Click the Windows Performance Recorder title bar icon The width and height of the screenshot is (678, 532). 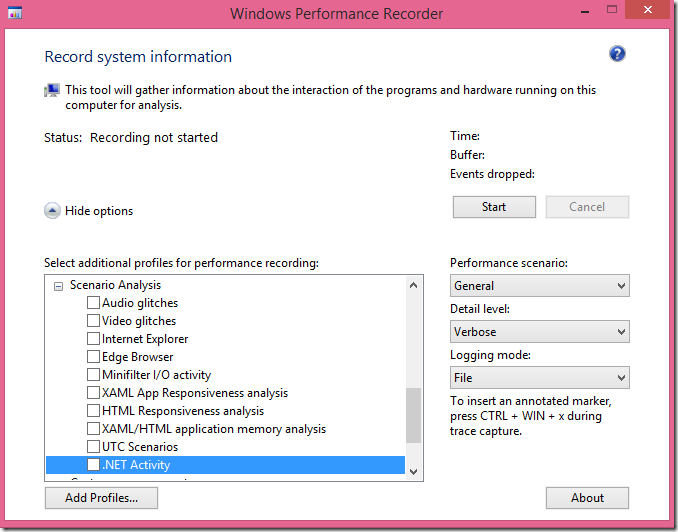tap(15, 13)
